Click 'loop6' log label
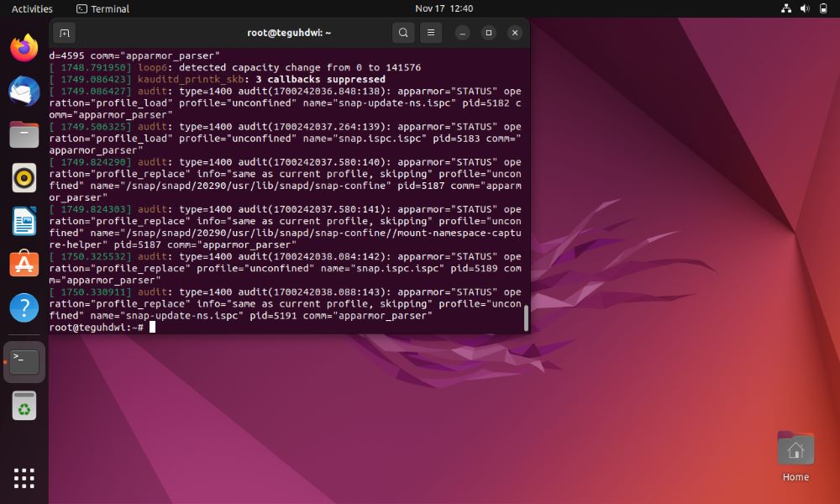 [152, 67]
